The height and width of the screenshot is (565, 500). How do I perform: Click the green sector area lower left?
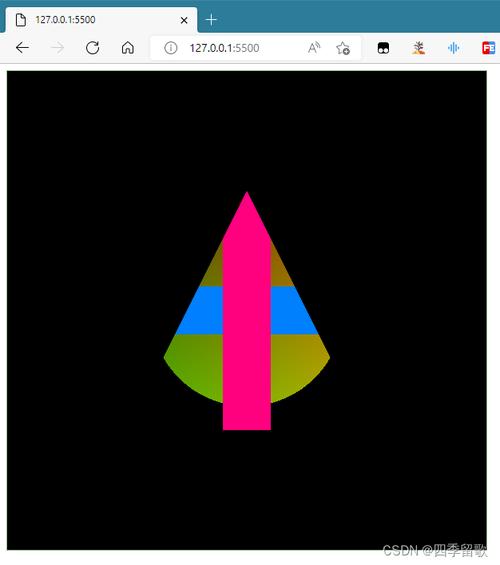point(196,364)
